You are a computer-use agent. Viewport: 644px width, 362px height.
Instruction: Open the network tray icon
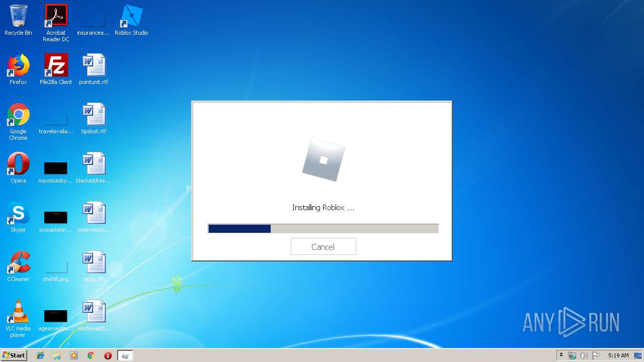pyautogui.click(x=572, y=355)
